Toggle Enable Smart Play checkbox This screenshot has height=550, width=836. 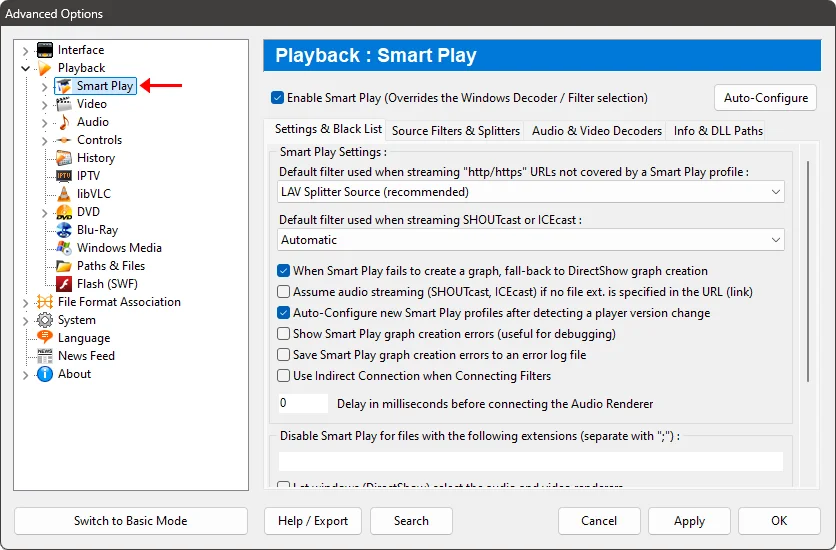277,98
